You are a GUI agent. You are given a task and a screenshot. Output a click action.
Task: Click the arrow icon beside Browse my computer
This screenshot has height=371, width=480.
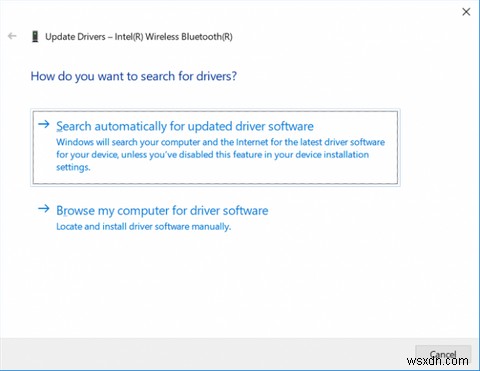pos(44,209)
